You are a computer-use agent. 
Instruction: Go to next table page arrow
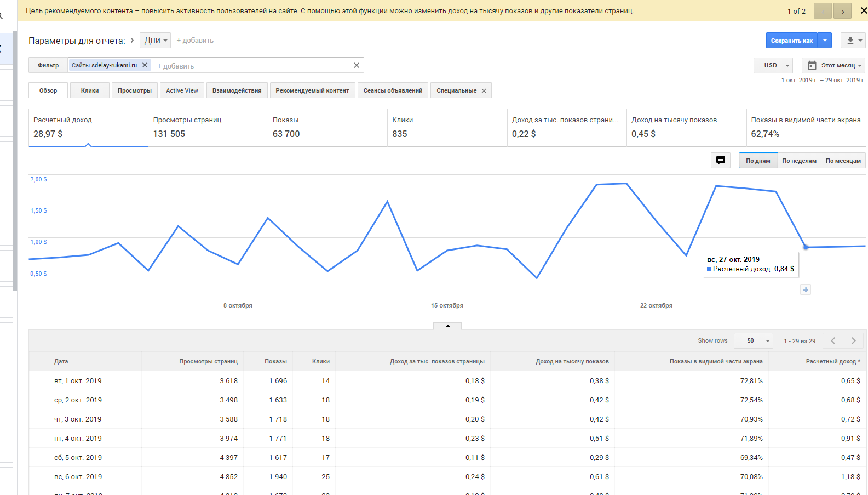click(853, 341)
